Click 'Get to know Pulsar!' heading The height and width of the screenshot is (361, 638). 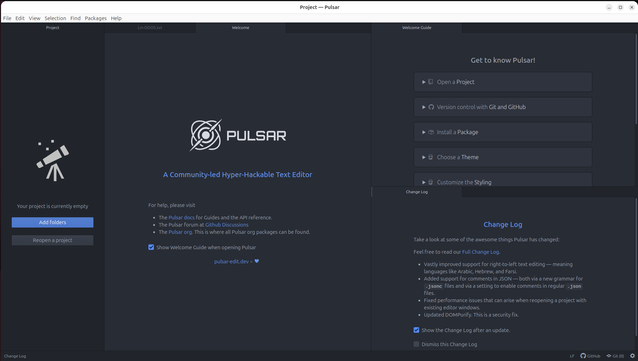click(x=503, y=60)
